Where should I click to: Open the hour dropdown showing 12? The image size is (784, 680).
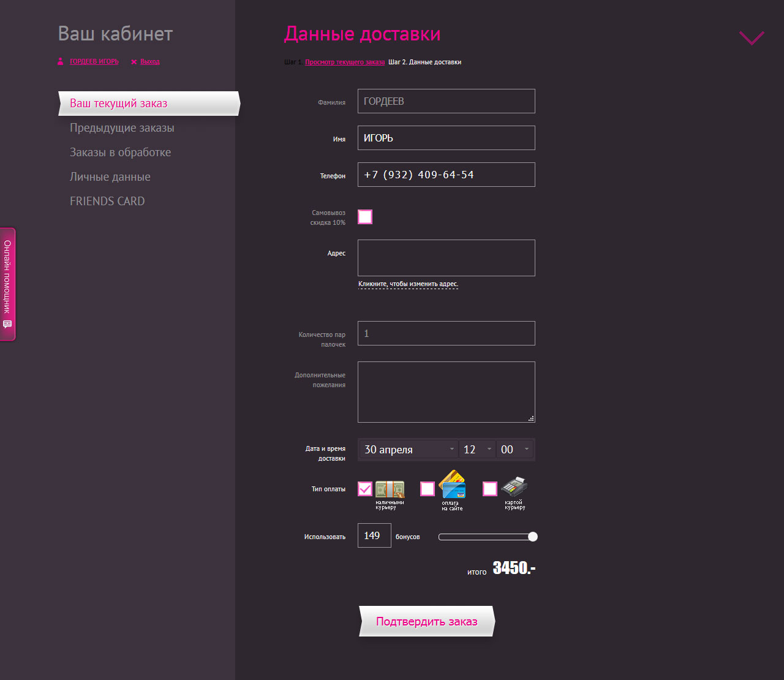click(x=478, y=450)
